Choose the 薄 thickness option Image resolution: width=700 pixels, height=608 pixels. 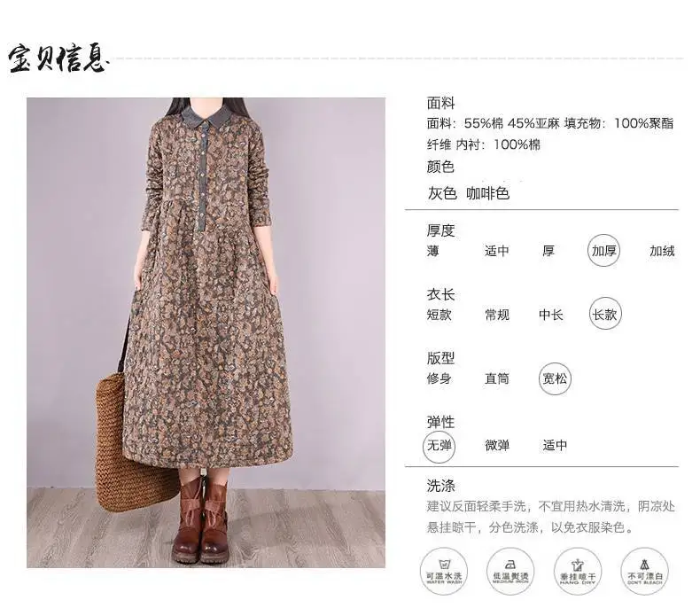point(433,251)
